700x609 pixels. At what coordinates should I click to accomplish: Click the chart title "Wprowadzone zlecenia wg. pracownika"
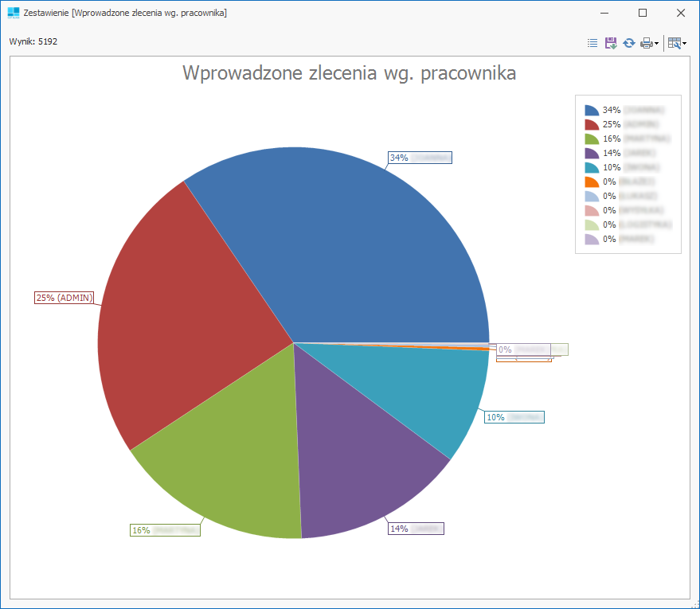coord(349,73)
